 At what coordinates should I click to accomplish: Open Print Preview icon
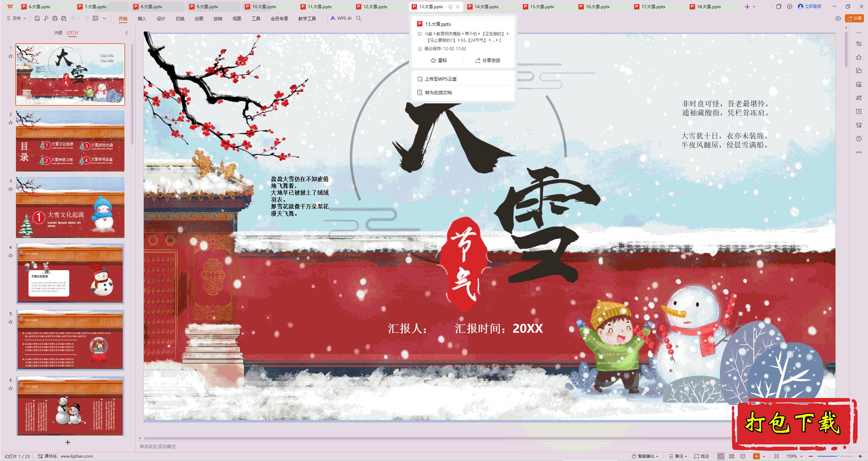point(64,18)
